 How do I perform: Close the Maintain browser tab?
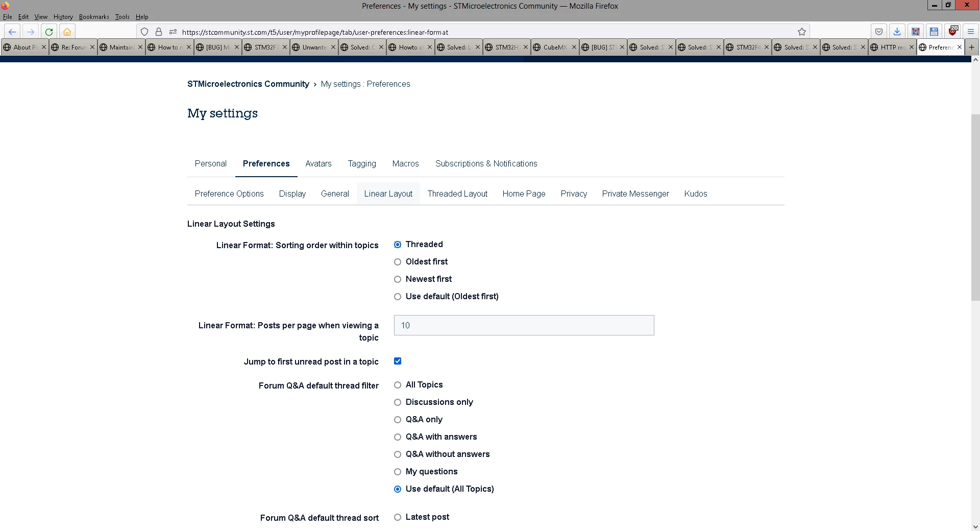[140, 47]
